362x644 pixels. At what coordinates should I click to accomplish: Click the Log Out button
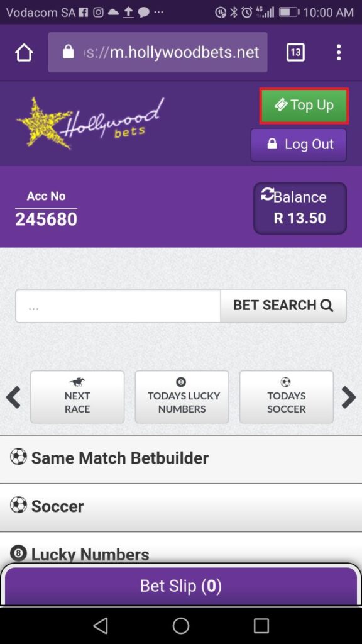(x=299, y=145)
